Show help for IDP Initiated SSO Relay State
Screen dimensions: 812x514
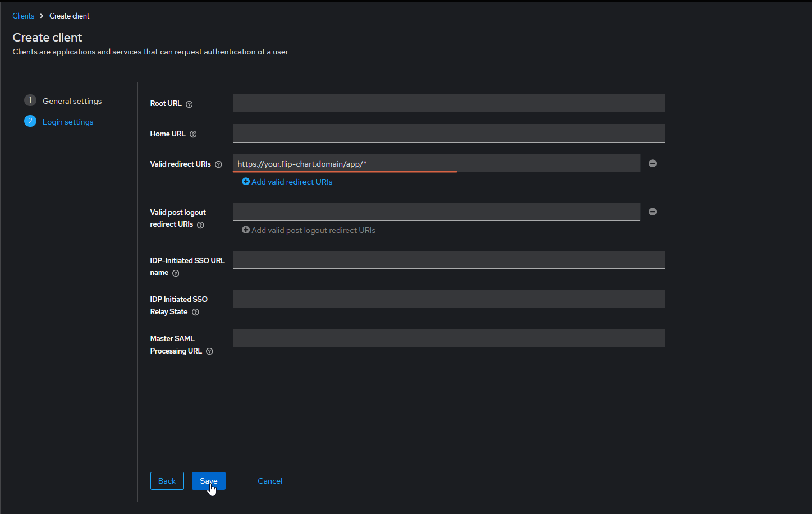[x=195, y=313]
